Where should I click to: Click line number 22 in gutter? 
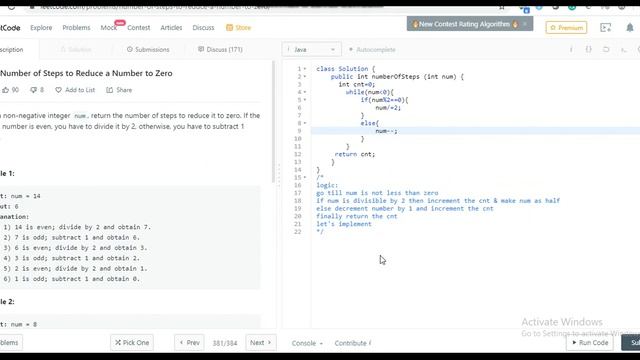click(298, 232)
